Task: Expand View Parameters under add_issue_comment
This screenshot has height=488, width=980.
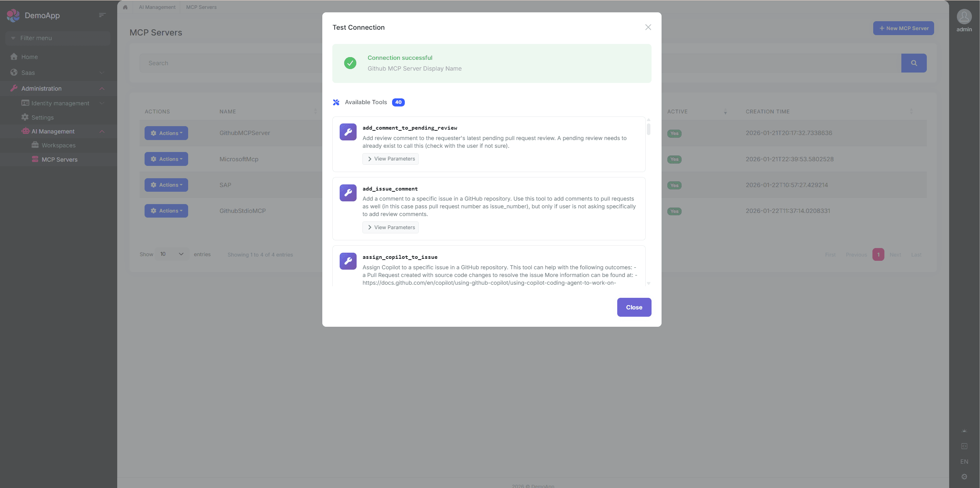Action: point(391,228)
